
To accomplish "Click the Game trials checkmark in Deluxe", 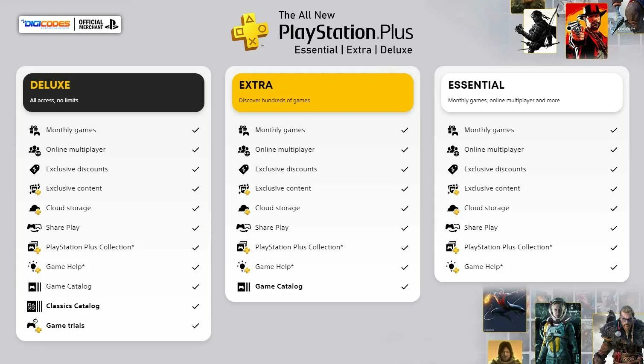I will [x=195, y=326].
